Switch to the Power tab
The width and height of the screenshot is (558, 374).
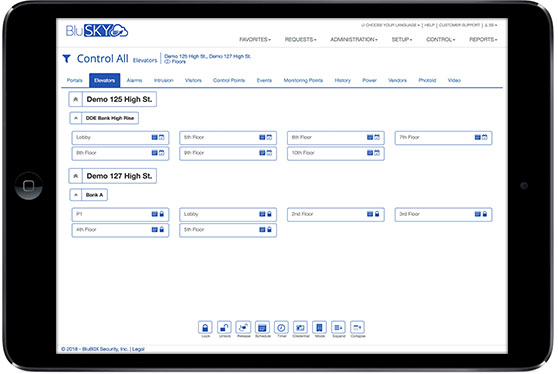click(x=369, y=80)
